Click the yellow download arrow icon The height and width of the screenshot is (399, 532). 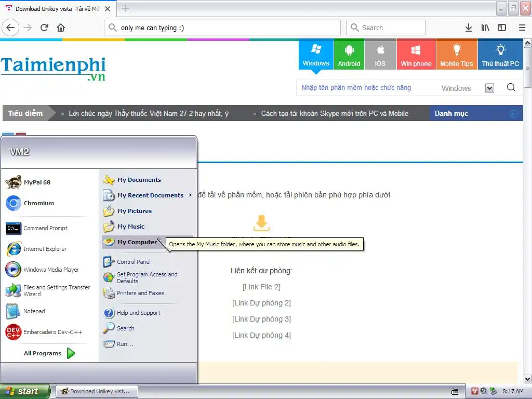click(x=261, y=223)
